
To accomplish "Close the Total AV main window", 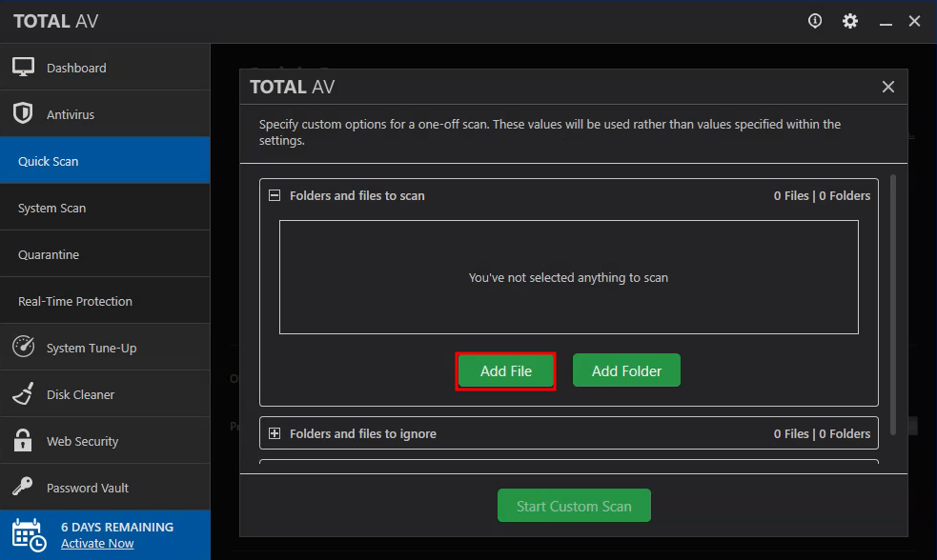I will click(914, 21).
